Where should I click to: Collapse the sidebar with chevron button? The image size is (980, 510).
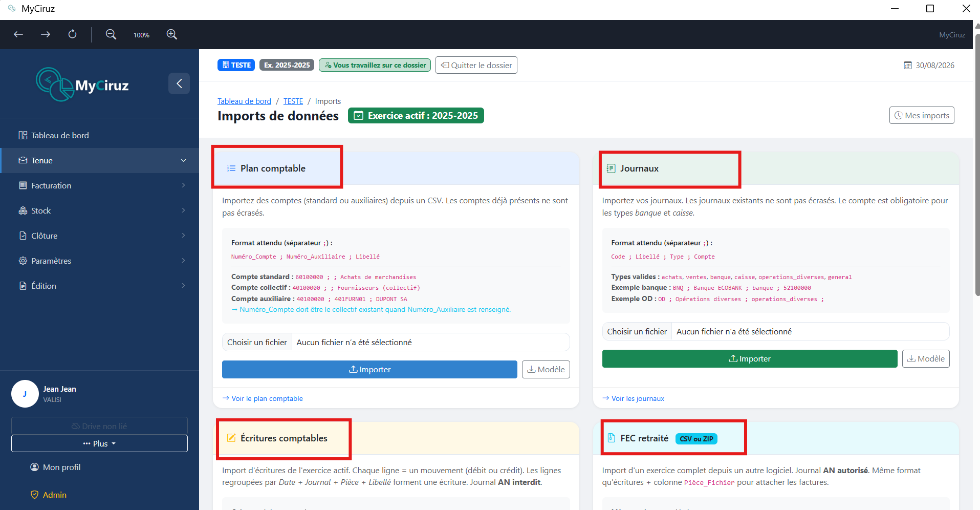click(179, 83)
